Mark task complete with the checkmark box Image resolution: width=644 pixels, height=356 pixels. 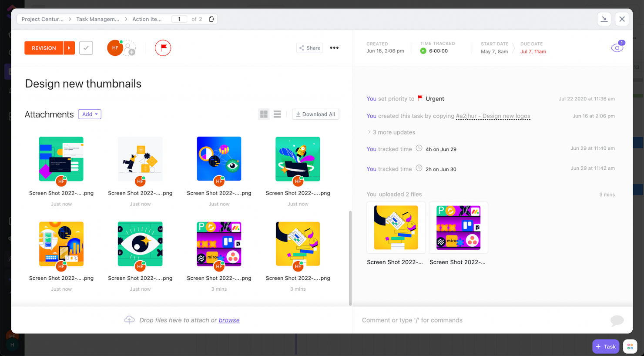(86, 48)
